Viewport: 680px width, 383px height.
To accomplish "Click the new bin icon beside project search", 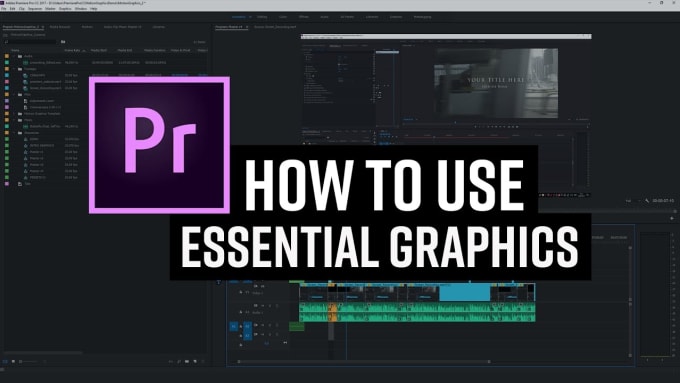I will click(63, 42).
